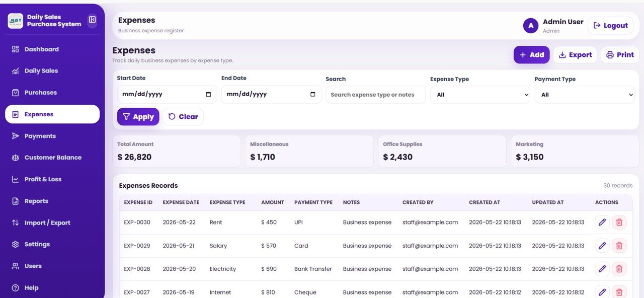The height and width of the screenshot is (298, 644).
Task: Open Profit & Loss page
Action: pos(52,179)
